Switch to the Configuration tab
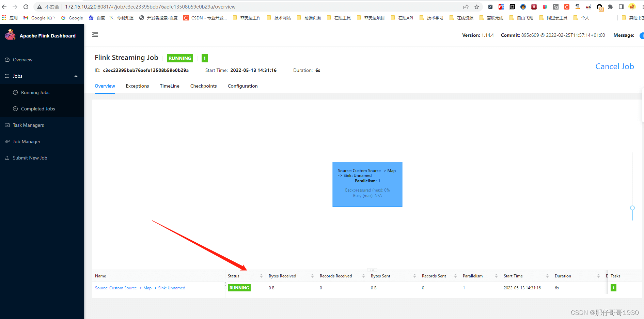 click(242, 86)
